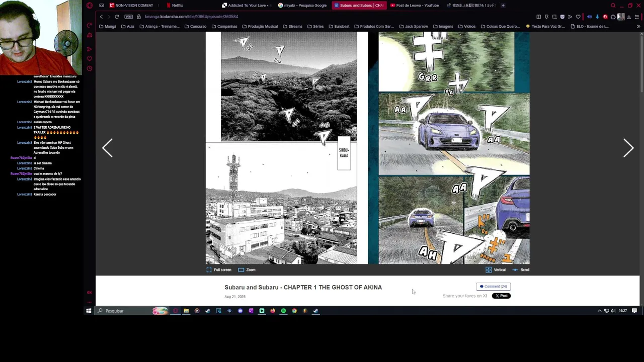The height and width of the screenshot is (362, 644).
Task: Open the Opera menu logo
Action: [x=90, y=6]
